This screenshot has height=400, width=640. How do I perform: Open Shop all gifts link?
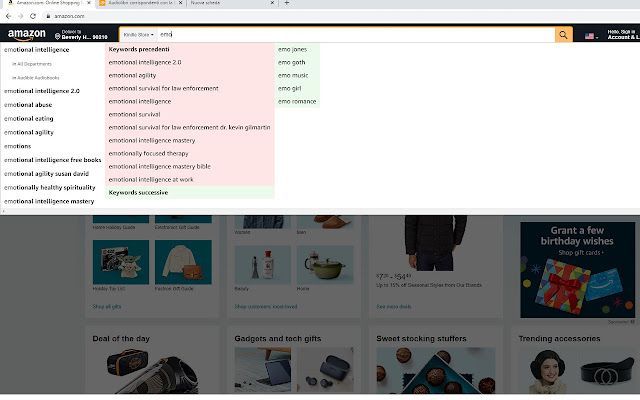click(x=107, y=307)
